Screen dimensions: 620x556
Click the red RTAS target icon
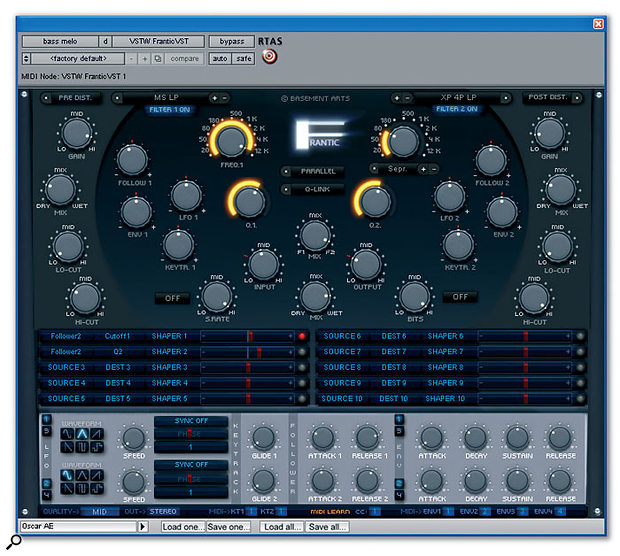click(x=269, y=57)
